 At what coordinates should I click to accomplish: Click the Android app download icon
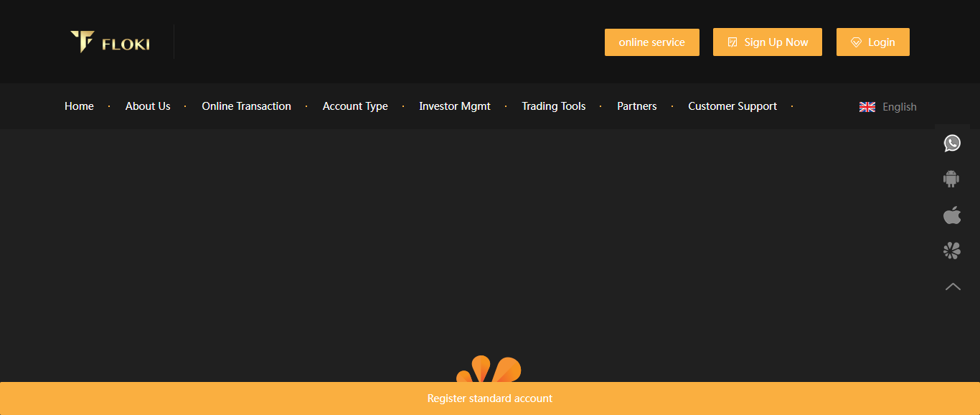951,179
